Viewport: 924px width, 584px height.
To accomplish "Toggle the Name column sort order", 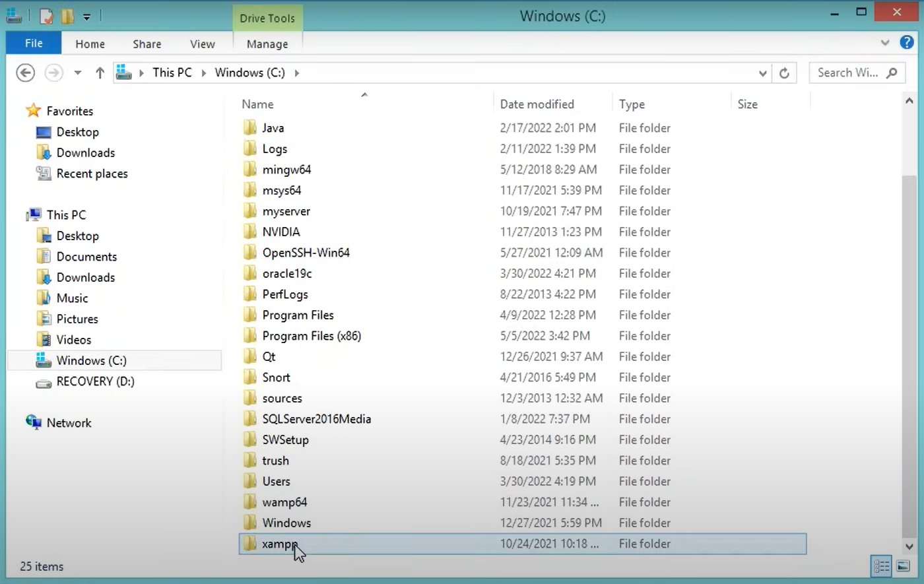I will pos(257,104).
